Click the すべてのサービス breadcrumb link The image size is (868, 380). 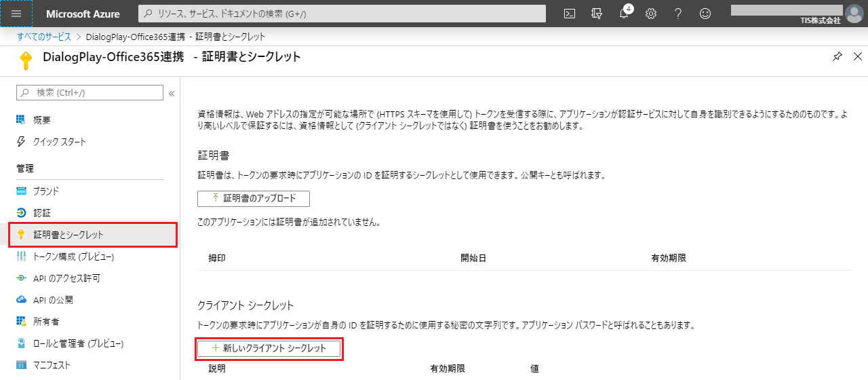45,37
